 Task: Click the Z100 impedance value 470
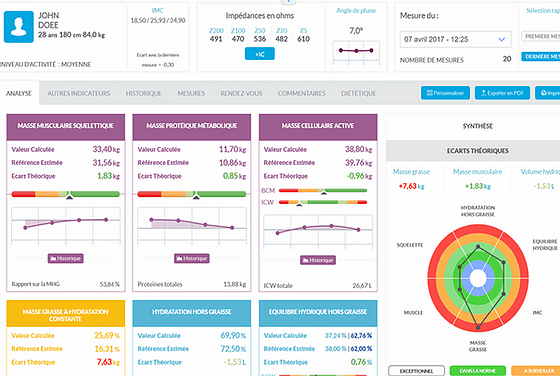(x=238, y=39)
